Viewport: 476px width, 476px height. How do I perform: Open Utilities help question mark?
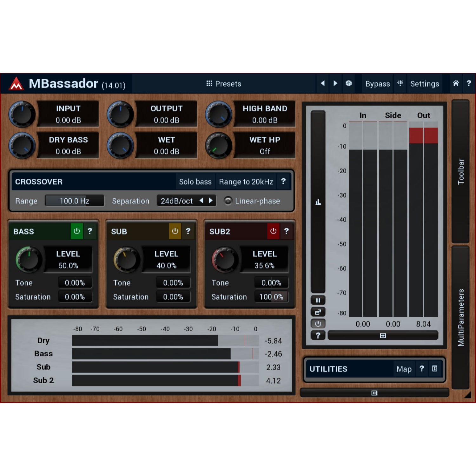pos(422,369)
